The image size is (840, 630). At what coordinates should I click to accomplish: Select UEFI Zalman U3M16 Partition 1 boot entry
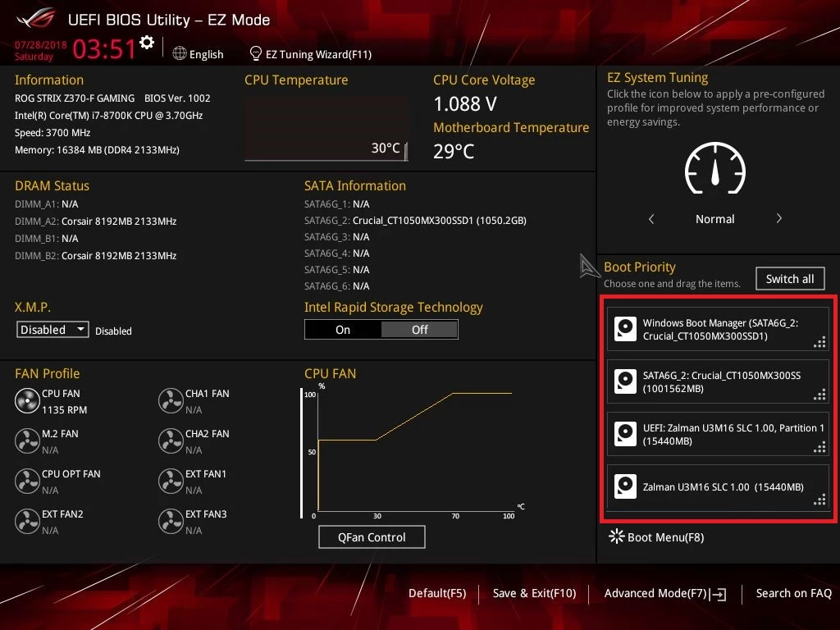coord(718,434)
